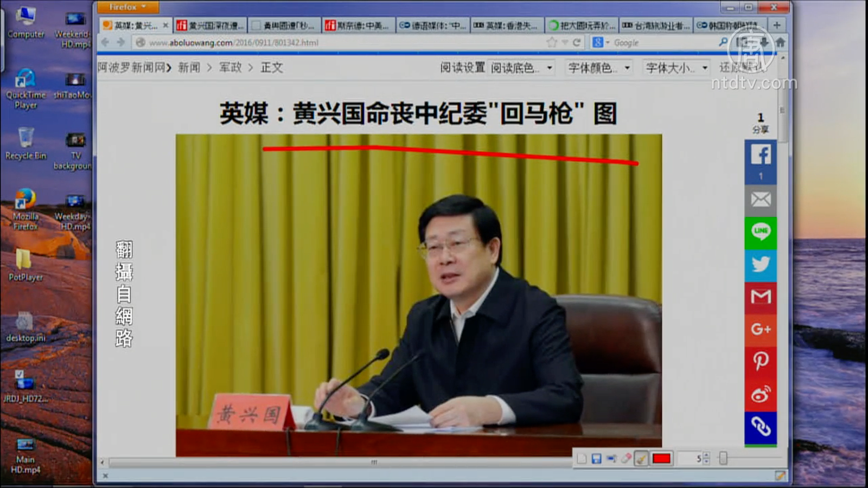This screenshot has width=868, height=488.
Task: Click the Gmail share icon
Action: (x=761, y=297)
